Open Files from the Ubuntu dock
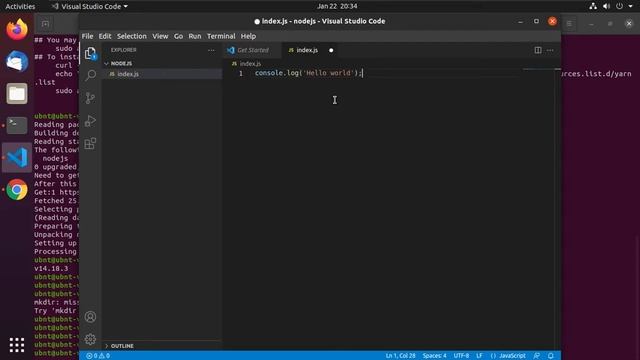Image resolution: width=640 pixels, height=360 pixels. 17,93
